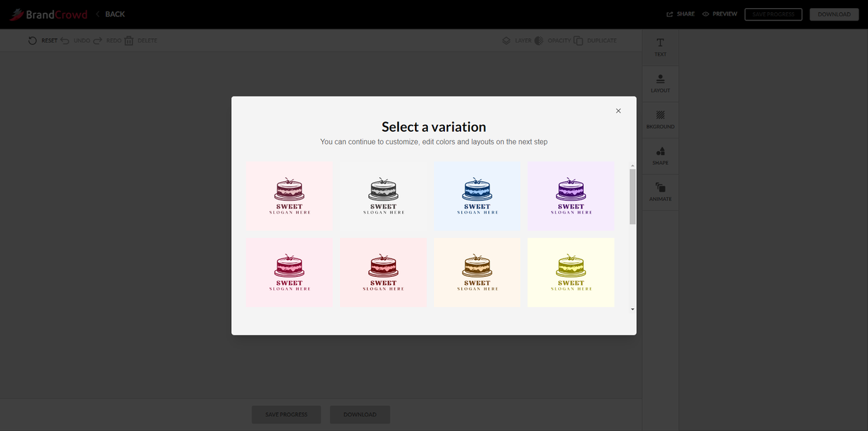Click the DELETE trash icon
The height and width of the screenshot is (431, 868).
129,41
